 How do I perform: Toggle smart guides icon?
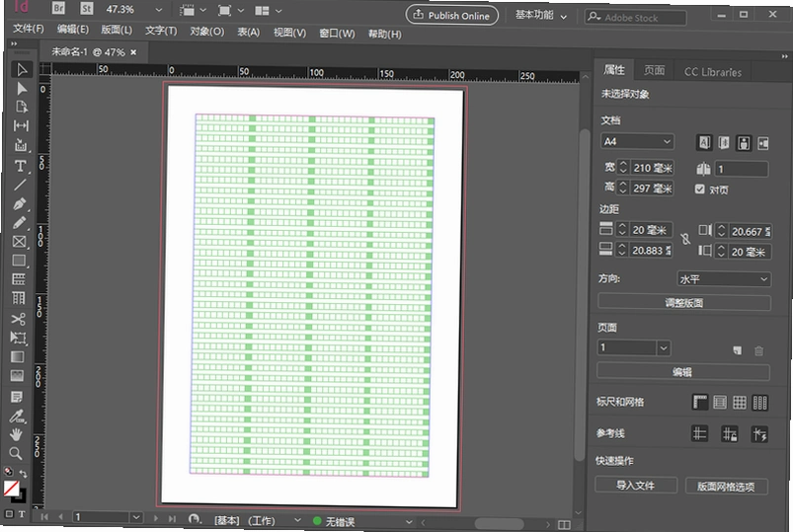[x=759, y=434]
